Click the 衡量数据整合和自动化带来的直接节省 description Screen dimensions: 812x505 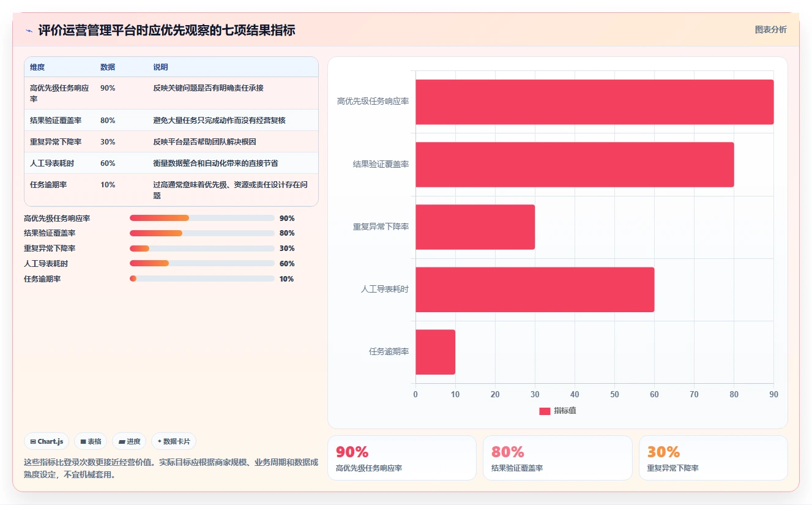pyautogui.click(x=215, y=163)
